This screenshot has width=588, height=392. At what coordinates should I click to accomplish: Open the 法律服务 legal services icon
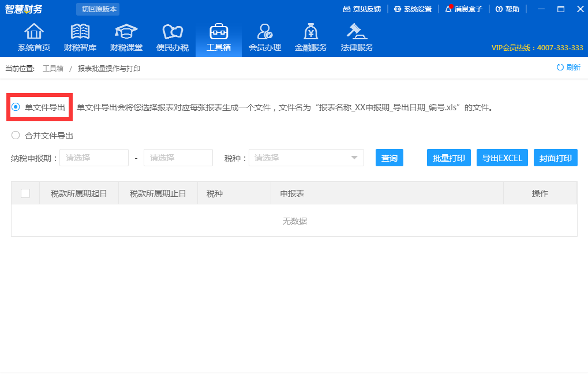[x=357, y=36]
